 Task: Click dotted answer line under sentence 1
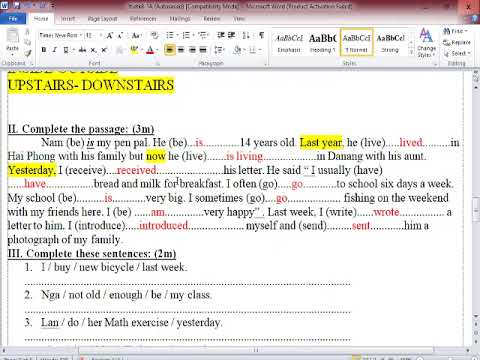coord(187,283)
